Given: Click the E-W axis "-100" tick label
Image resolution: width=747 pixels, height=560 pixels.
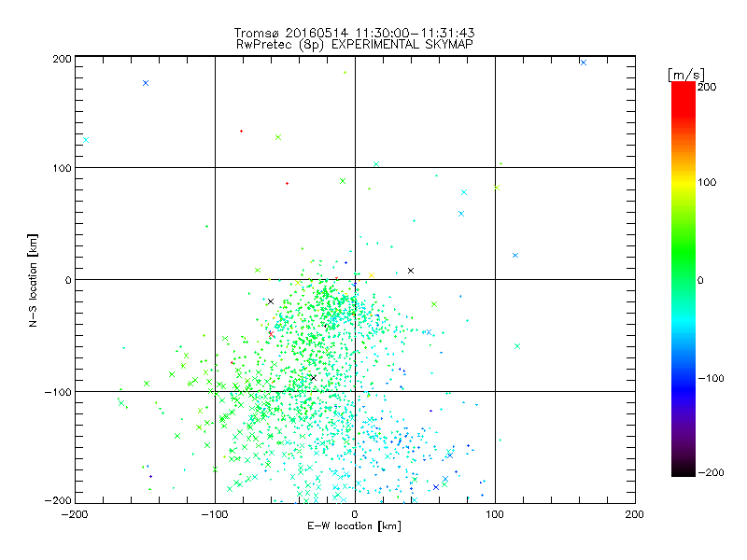Looking at the screenshot, I should click(x=215, y=514).
